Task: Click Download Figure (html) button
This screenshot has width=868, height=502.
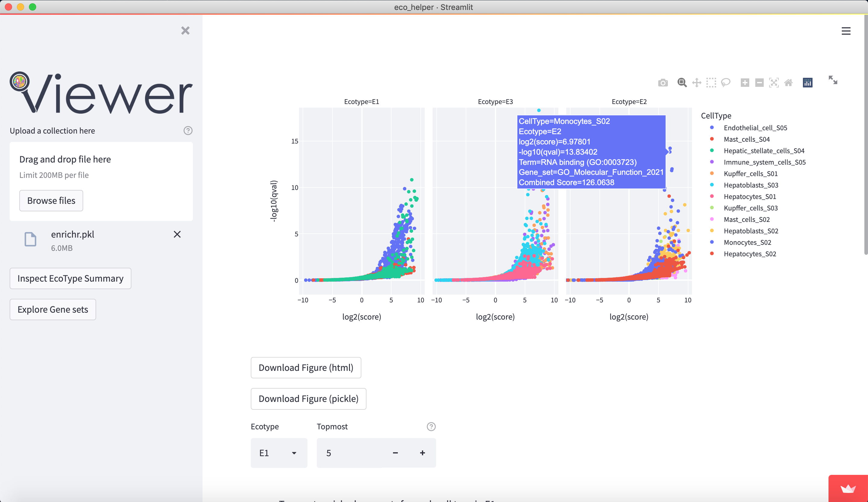Action: (x=306, y=368)
